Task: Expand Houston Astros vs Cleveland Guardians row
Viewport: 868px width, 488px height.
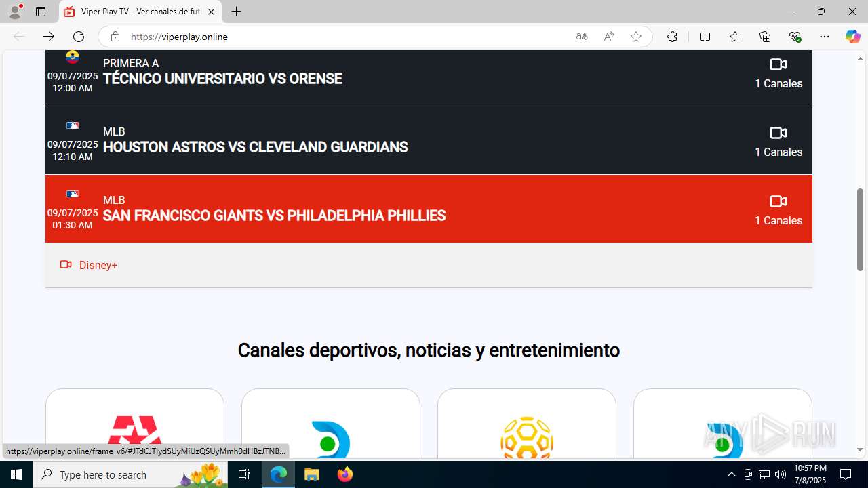Action: click(429, 140)
